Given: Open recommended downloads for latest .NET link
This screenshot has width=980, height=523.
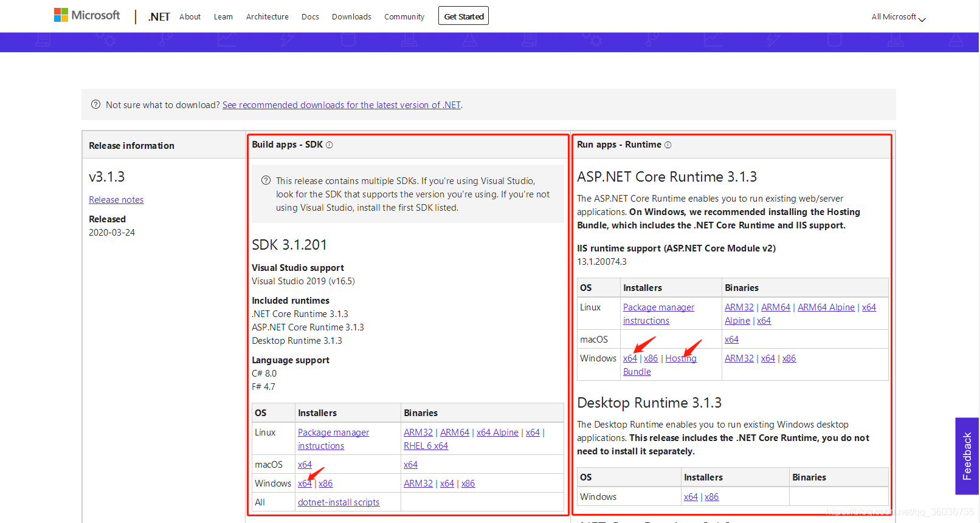Looking at the screenshot, I should [x=342, y=105].
